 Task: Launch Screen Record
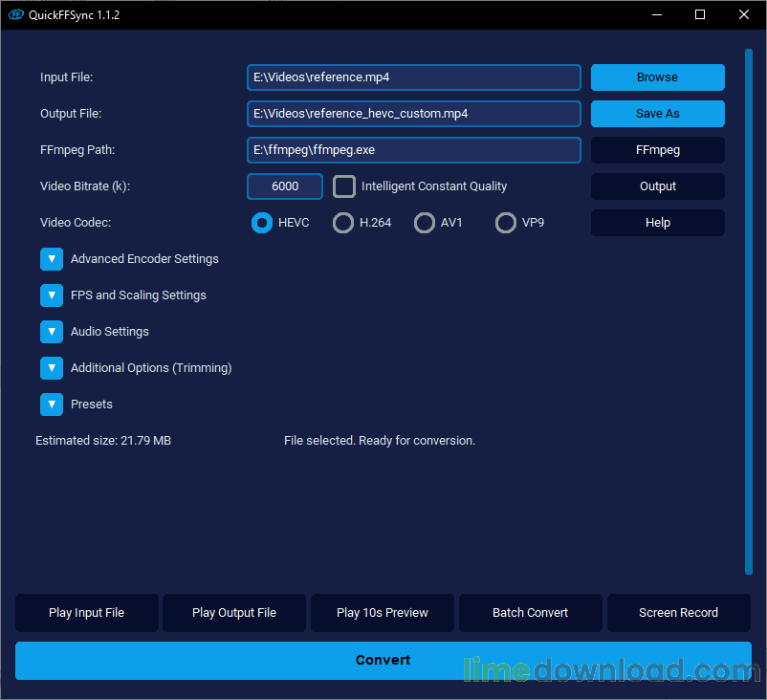678,612
